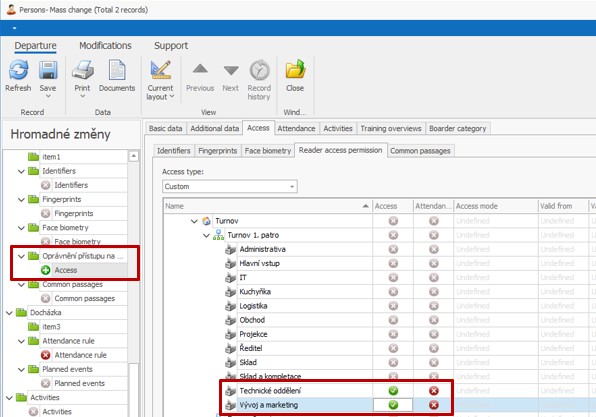
Task: Click the Close folder icon
Action: pyautogui.click(x=295, y=69)
